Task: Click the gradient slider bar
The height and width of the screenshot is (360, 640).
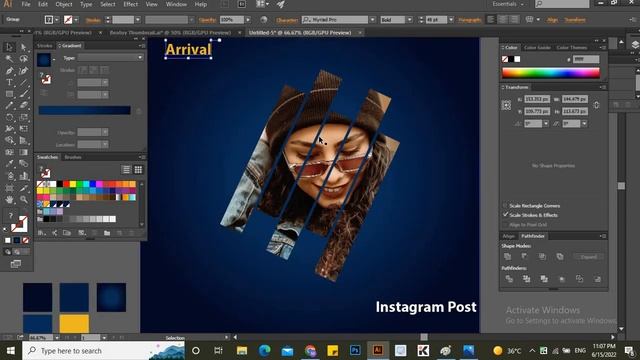Action: pos(84,110)
